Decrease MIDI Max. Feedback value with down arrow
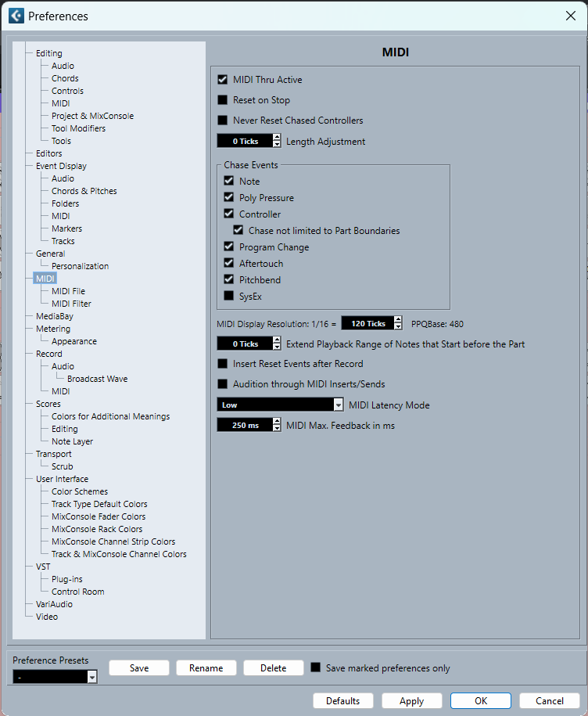 [277, 429]
